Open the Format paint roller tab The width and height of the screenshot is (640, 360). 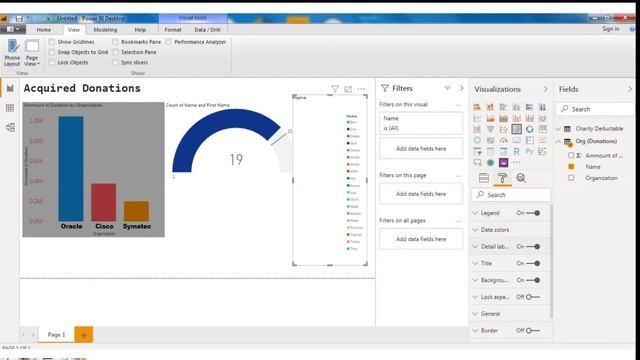(502, 178)
